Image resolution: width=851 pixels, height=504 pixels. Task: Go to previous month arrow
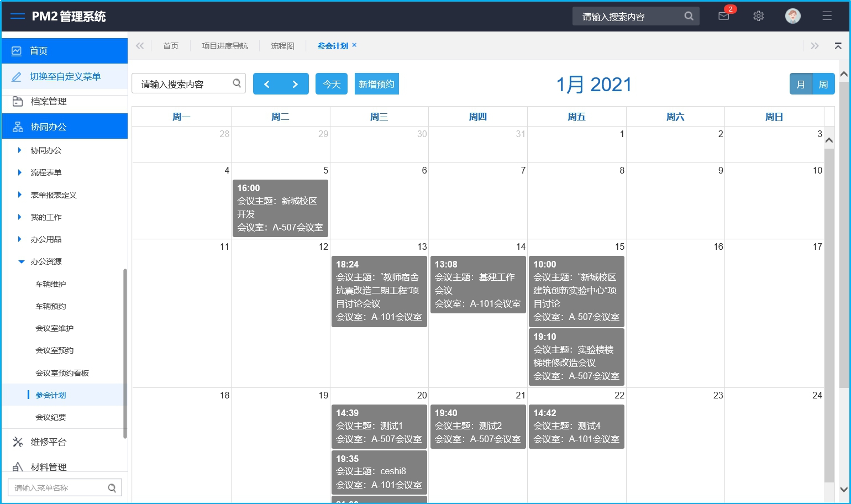(267, 84)
